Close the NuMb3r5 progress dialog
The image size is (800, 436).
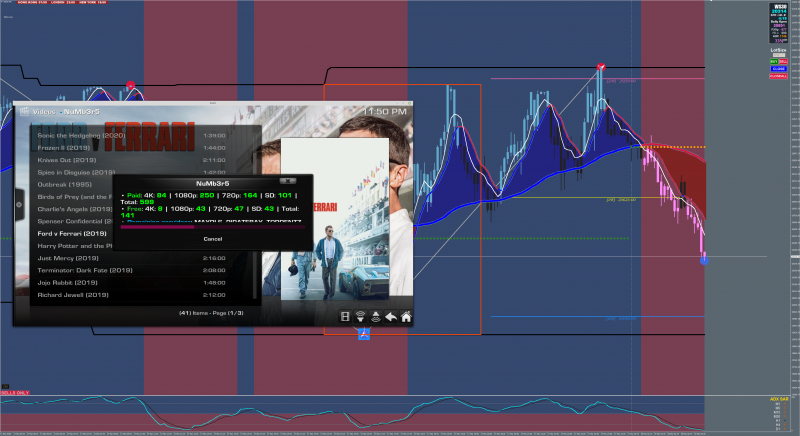pos(288,181)
